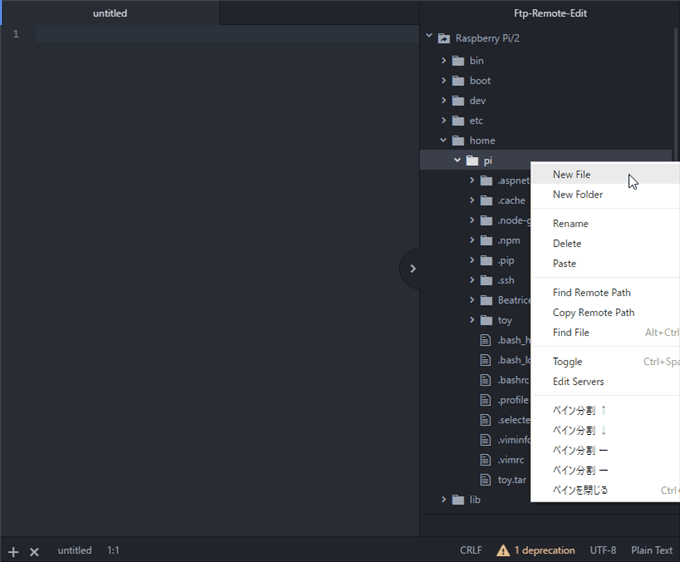The height and width of the screenshot is (562, 680).
Task: Click the bin folder icon
Action: pyautogui.click(x=458, y=61)
